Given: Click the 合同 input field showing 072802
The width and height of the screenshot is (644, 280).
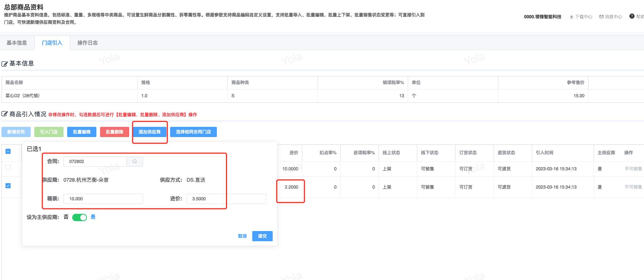Looking at the screenshot, I should tap(95, 162).
